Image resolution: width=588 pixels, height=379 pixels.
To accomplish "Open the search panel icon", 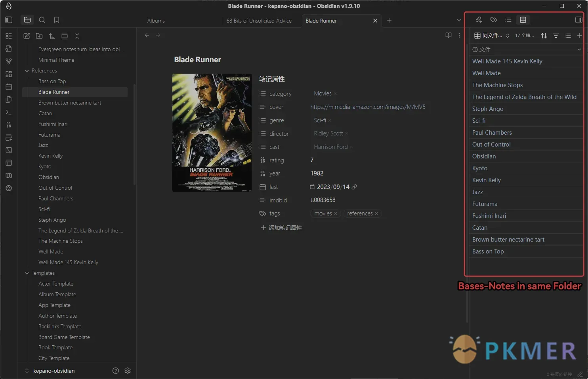I will [42, 20].
